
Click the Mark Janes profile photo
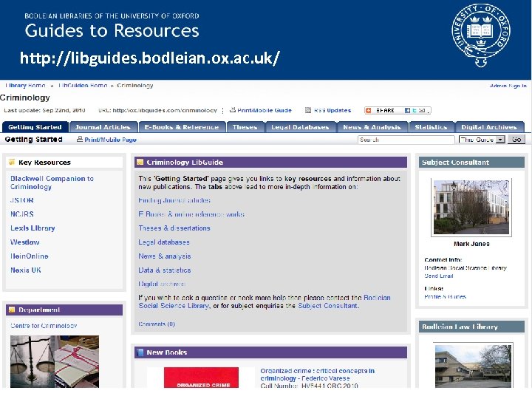[x=471, y=207]
